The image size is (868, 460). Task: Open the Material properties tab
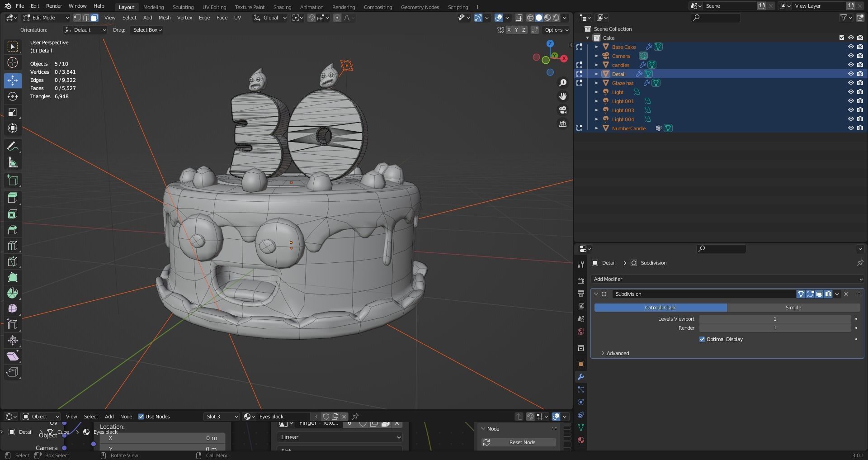581,440
